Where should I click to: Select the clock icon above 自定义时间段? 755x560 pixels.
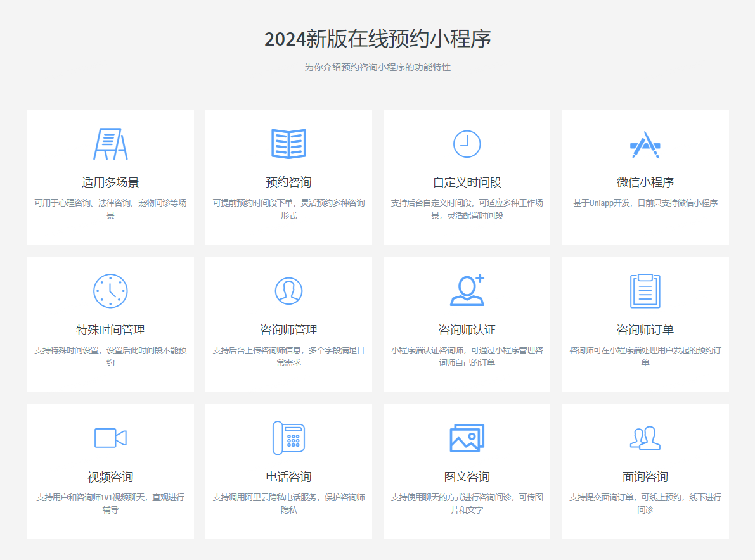(467, 144)
